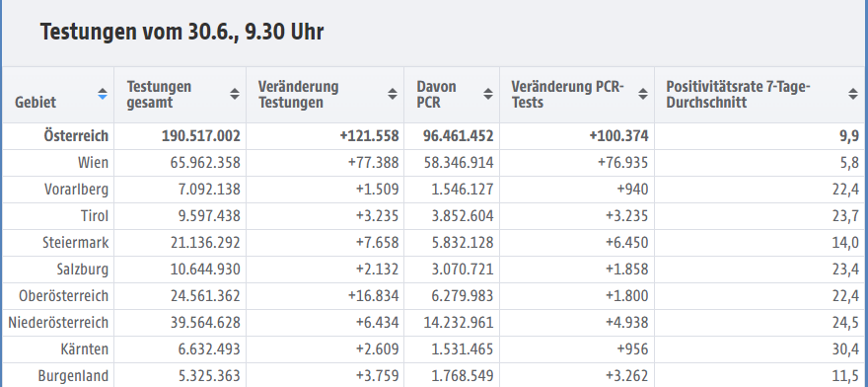Sort table by Gebiet column arrows
868x387 pixels.
click(x=102, y=94)
